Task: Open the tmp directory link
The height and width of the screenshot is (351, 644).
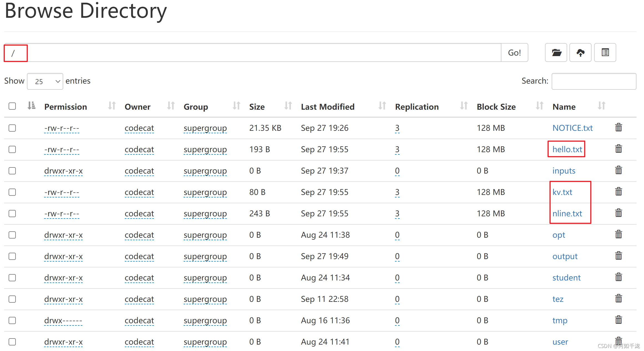Action: pos(560,321)
